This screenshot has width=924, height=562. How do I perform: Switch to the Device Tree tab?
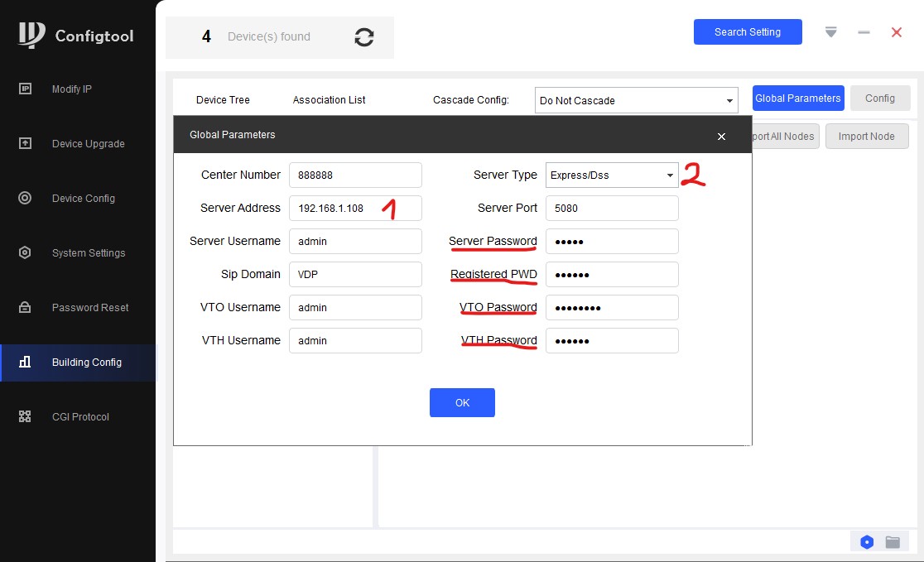(223, 100)
